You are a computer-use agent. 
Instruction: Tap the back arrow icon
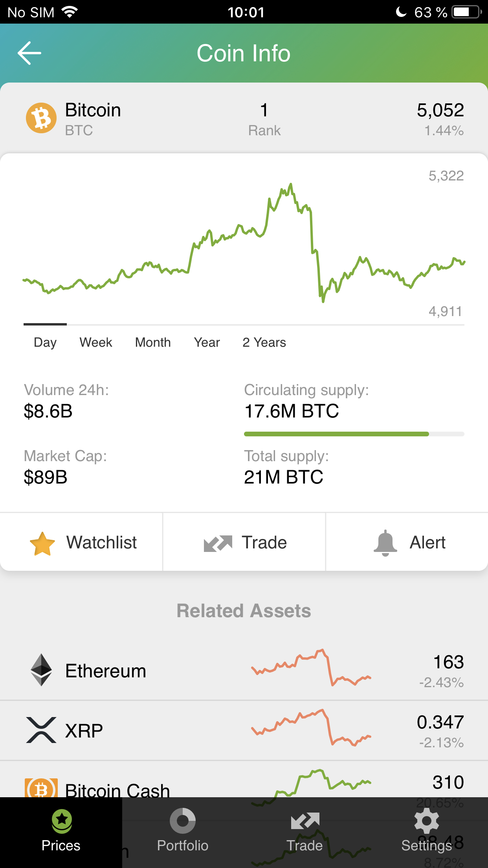[29, 53]
